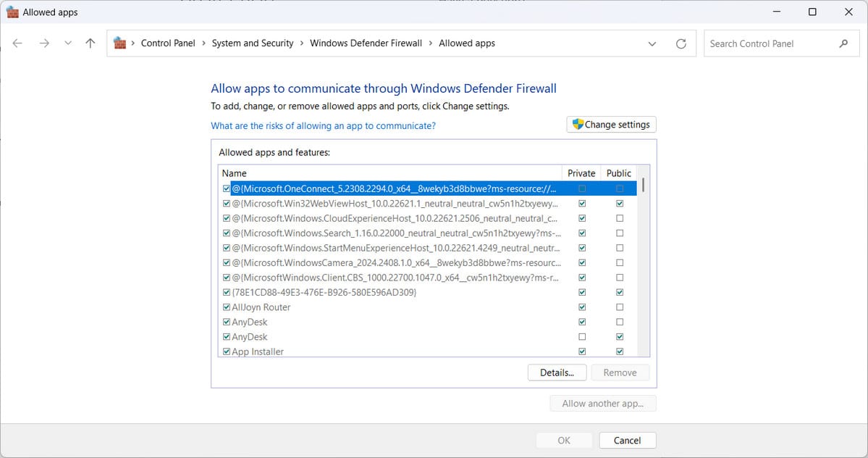
Task: Navigate to Windows Defender Firewall breadcrumb
Action: coord(366,43)
